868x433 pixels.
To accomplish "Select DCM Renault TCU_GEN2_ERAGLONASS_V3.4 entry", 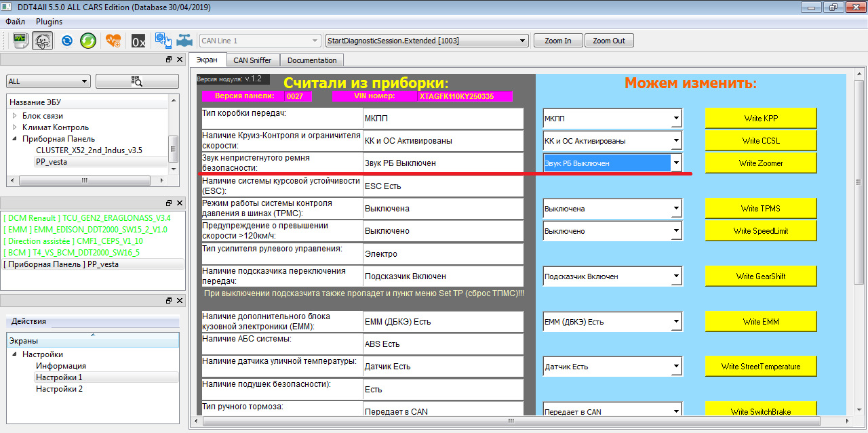I will coord(87,218).
